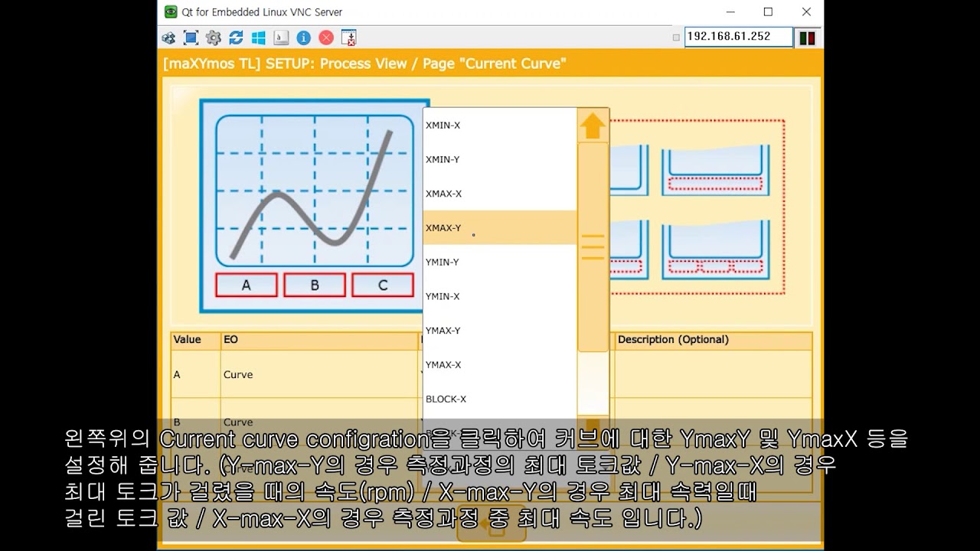Open the VNC settings gear icon

click(214, 37)
